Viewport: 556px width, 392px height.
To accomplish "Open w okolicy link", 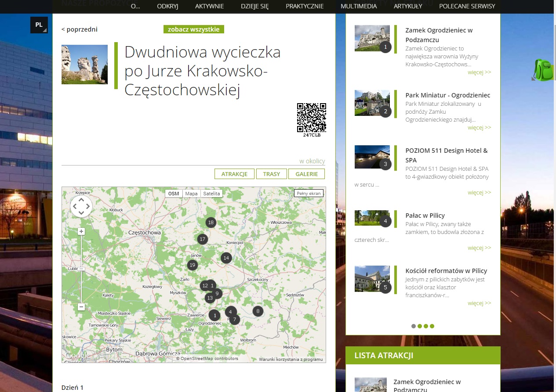I will tap(312, 161).
